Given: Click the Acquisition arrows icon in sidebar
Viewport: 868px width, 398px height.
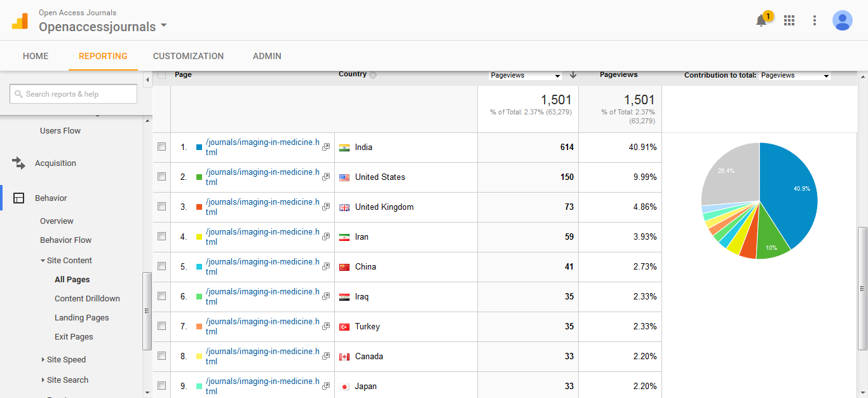Looking at the screenshot, I should 18,163.
